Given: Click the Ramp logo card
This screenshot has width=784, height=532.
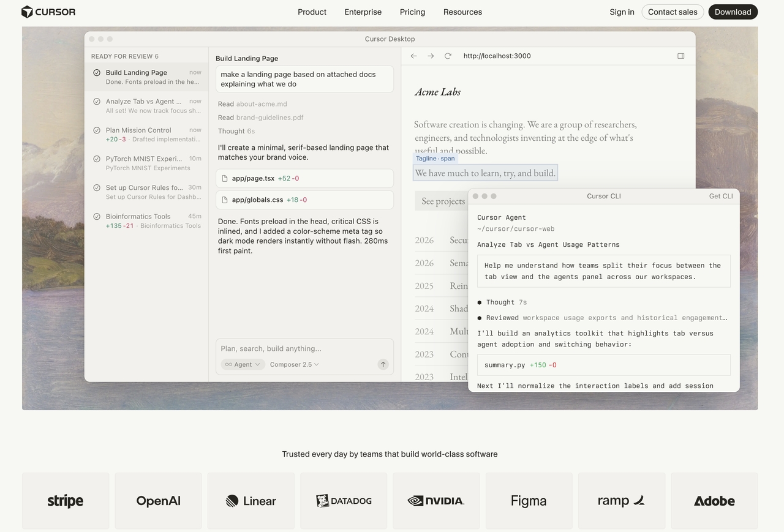Looking at the screenshot, I should click(x=622, y=501).
